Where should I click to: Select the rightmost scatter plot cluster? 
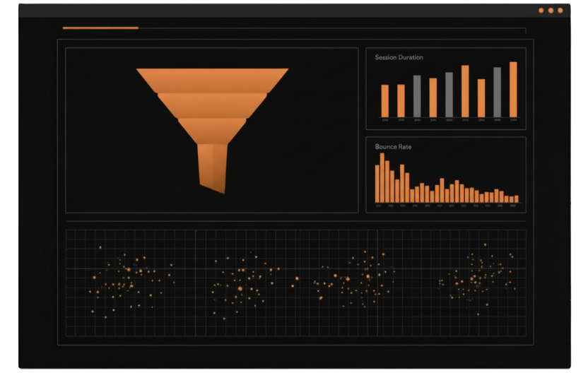point(477,279)
